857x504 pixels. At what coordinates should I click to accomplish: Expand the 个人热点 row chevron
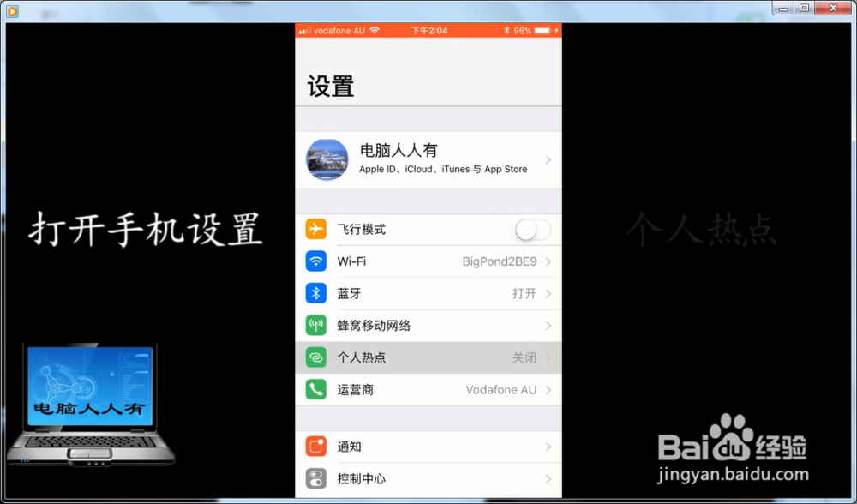(548, 357)
